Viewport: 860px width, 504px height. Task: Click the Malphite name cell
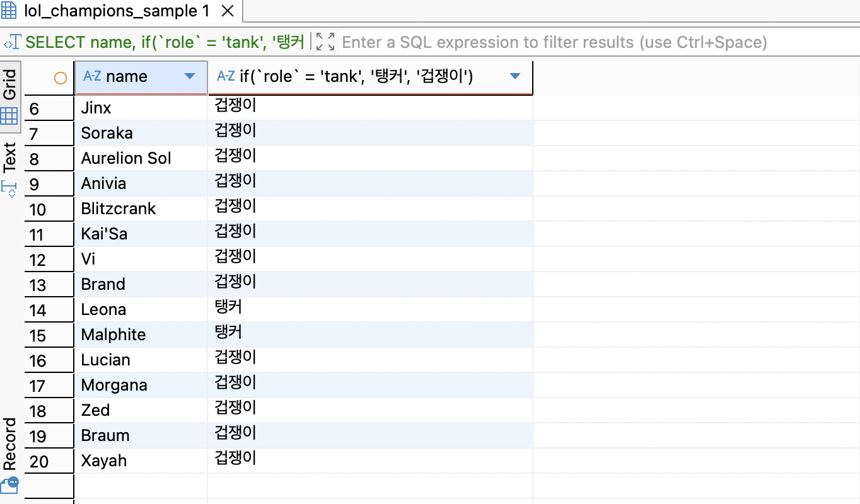tap(141, 335)
